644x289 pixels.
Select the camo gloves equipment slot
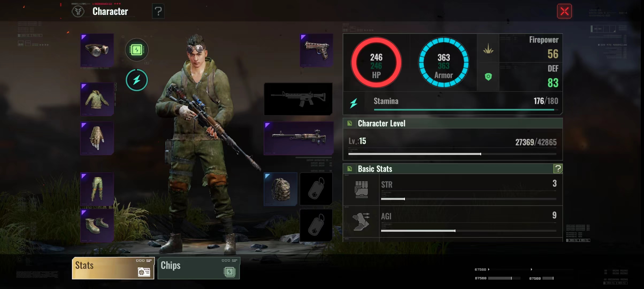(x=97, y=138)
